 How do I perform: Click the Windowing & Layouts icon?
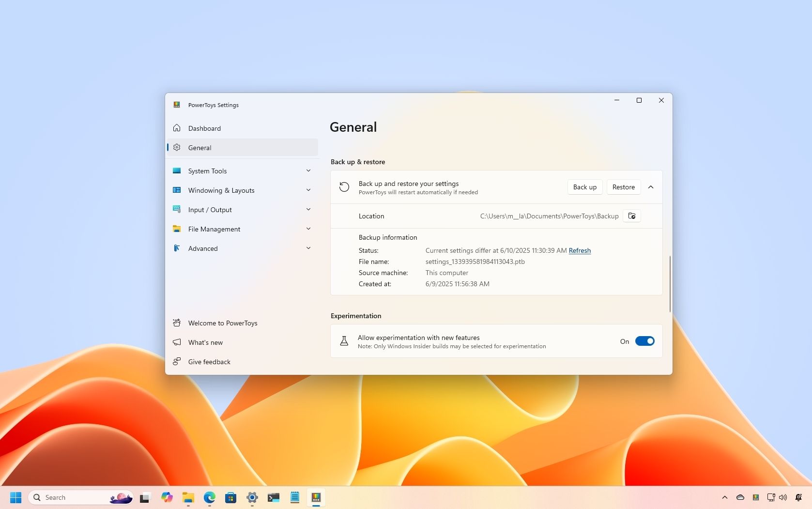177,190
